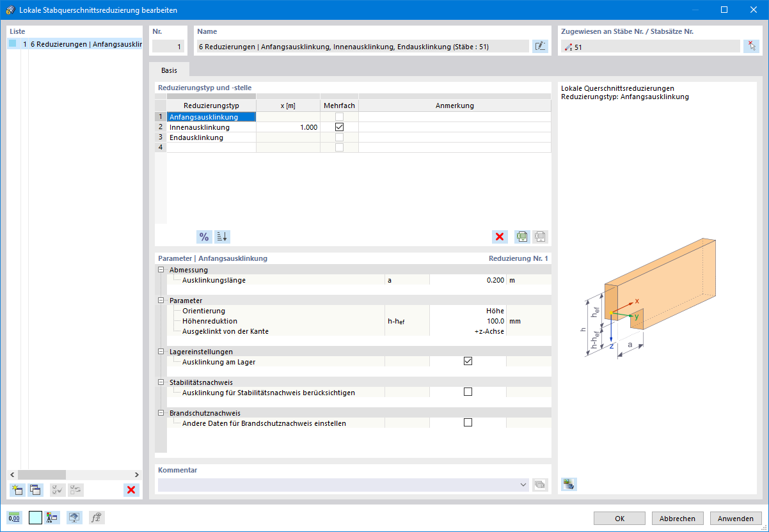Click the select members pick icon
The height and width of the screenshot is (532, 769).
tap(751, 46)
